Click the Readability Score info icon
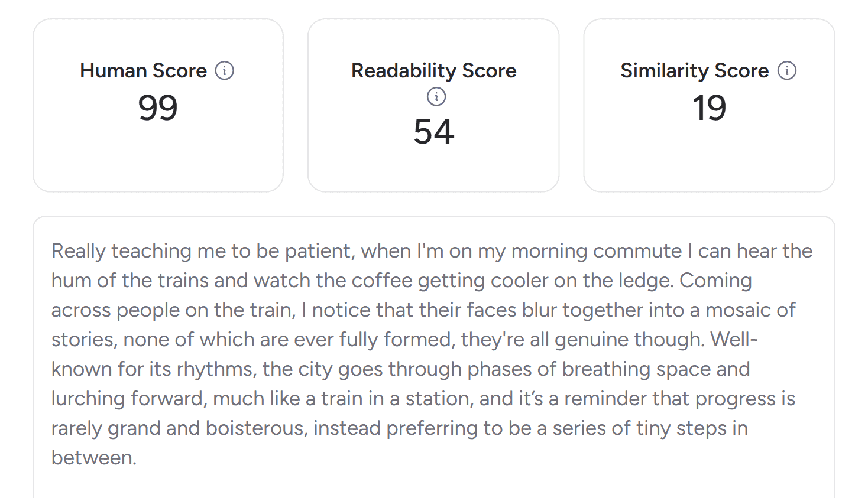This screenshot has width=868, height=498. pos(436,96)
